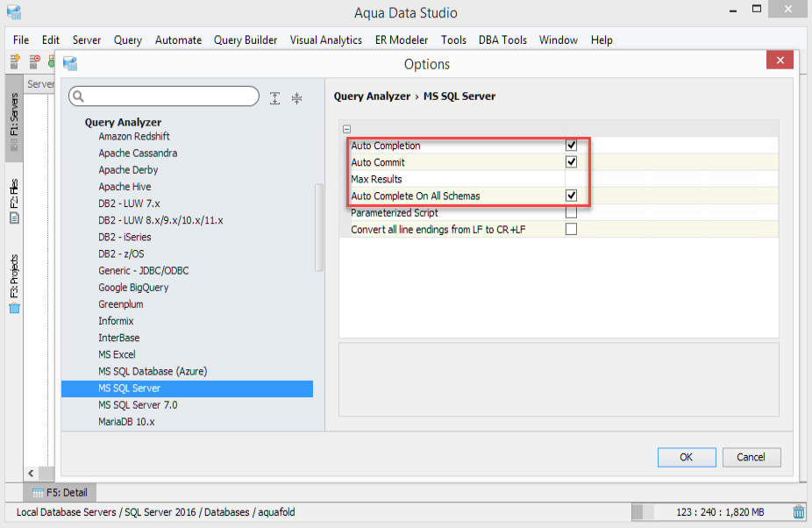
Task: Open the F2: Files side panel
Action: (14, 202)
